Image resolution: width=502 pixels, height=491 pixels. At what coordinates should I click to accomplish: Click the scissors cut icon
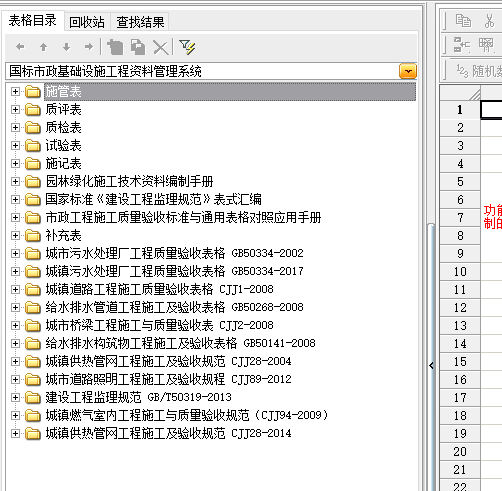pos(489,21)
